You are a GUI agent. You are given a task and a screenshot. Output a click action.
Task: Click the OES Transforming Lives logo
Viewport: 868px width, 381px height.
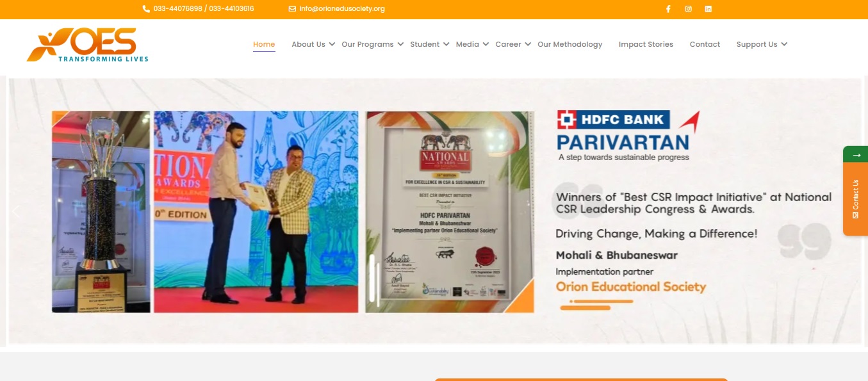88,45
